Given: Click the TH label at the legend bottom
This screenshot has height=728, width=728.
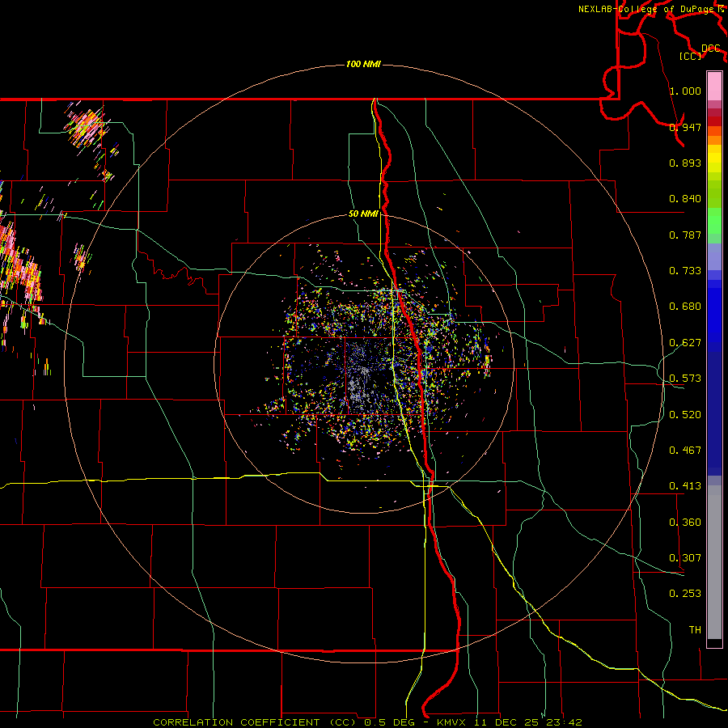Looking at the screenshot, I should 695,630.
